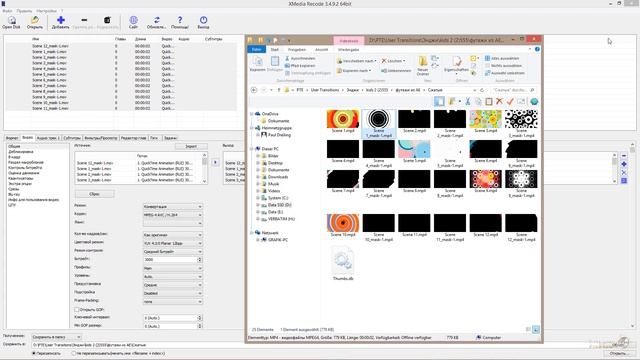Viewport: 640px width, 360px height.
Task: Click the source stream list scrollbar
Action: (x=204, y=168)
